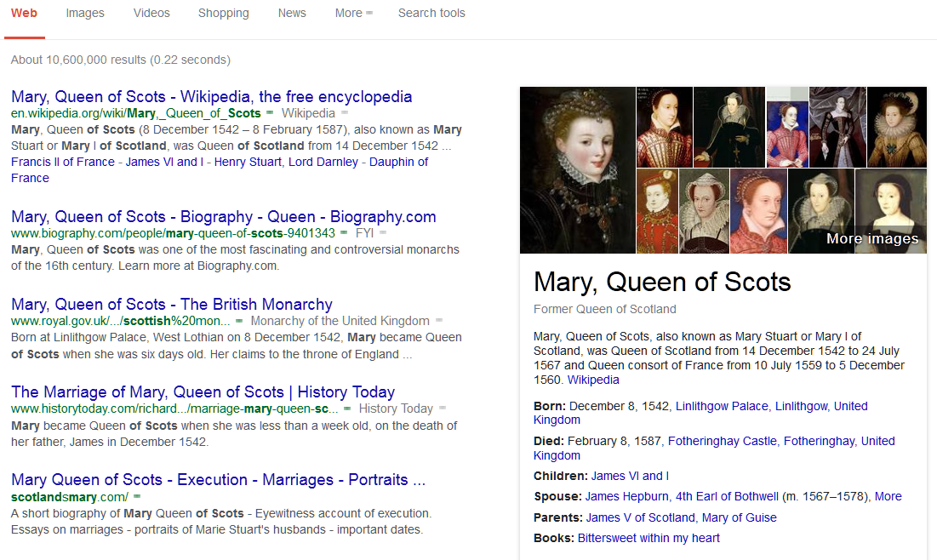Click the large portrait of Mary in knowledge panel
Image resolution: width=937 pixels, height=560 pixels.
click(577, 169)
